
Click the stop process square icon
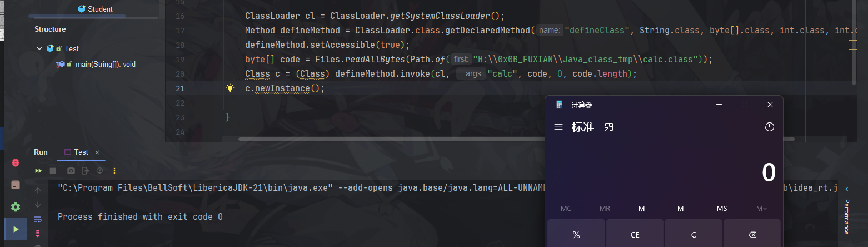tap(53, 171)
